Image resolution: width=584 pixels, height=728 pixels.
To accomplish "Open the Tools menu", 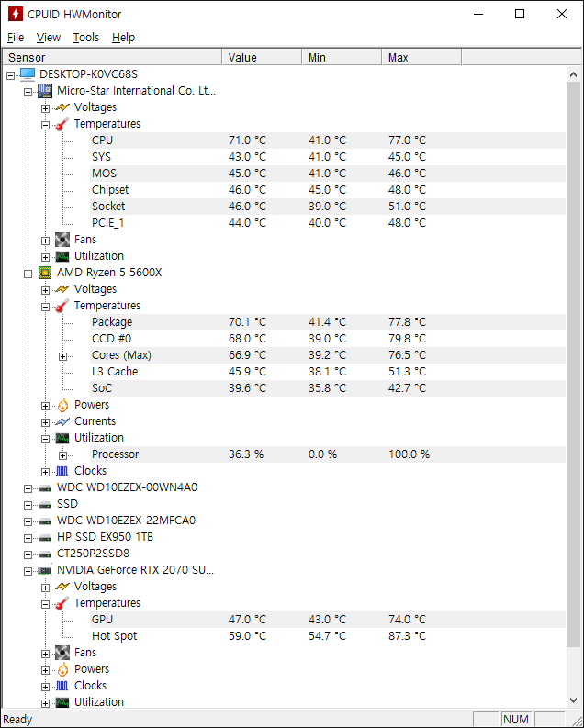I will pyautogui.click(x=86, y=38).
